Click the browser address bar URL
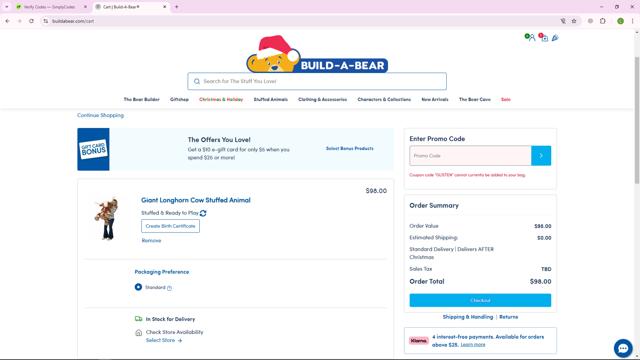The width and height of the screenshot is (640, 360). tap(73, 21)
